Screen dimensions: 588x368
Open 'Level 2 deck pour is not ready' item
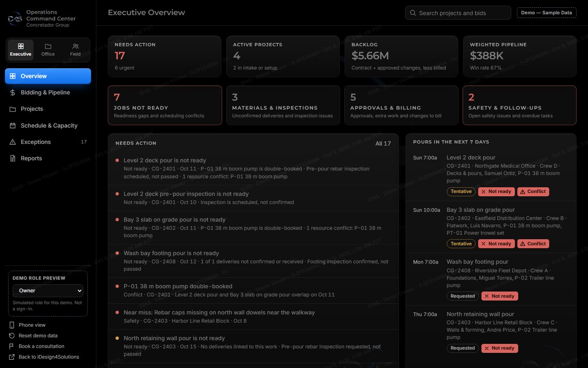[253, 168]
